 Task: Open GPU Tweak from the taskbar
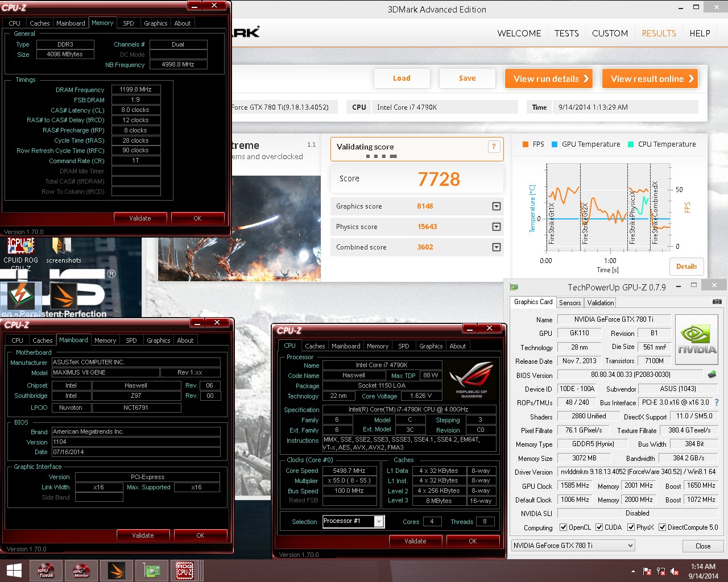coord(46,570)
